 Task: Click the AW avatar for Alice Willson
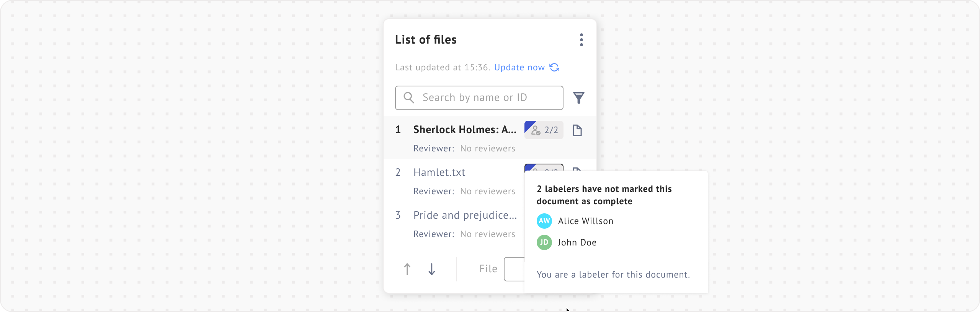point(544,221)
